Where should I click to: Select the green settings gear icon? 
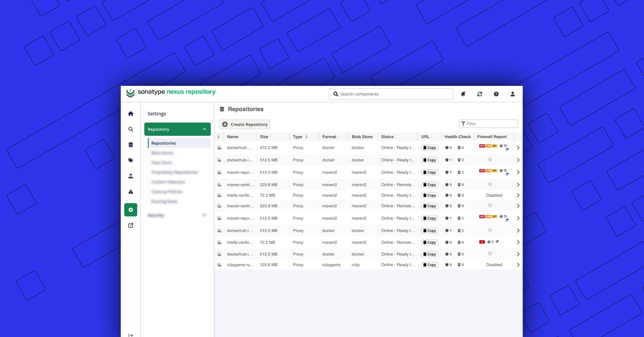tap(131, 210)
